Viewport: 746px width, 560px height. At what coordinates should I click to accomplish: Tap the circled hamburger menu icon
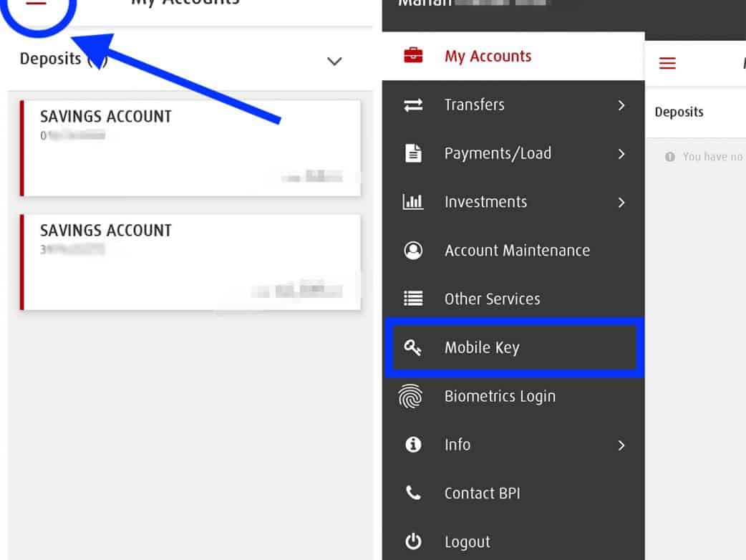tap(36, 4)
